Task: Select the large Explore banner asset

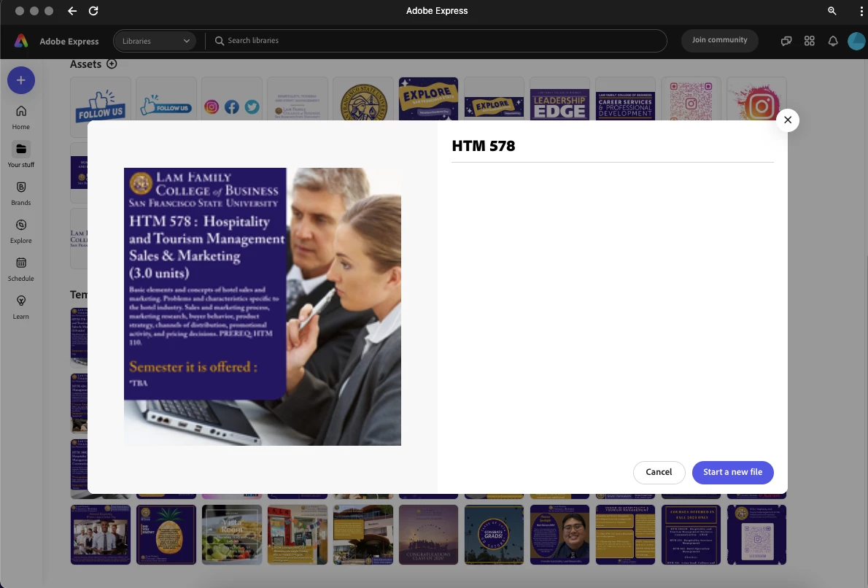Action: point(428,99)
